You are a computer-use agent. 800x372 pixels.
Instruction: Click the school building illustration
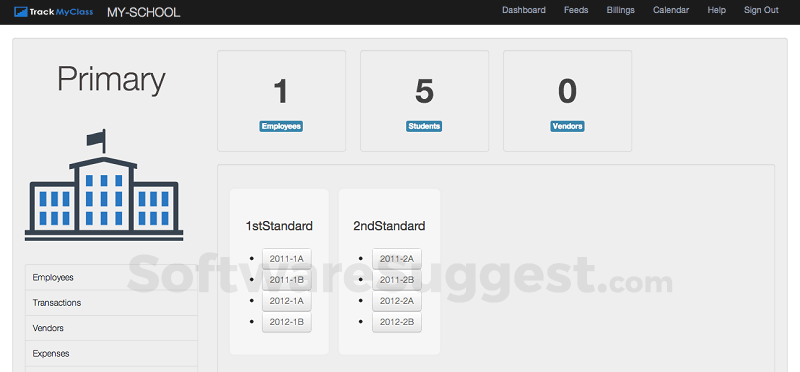[104, 185]
